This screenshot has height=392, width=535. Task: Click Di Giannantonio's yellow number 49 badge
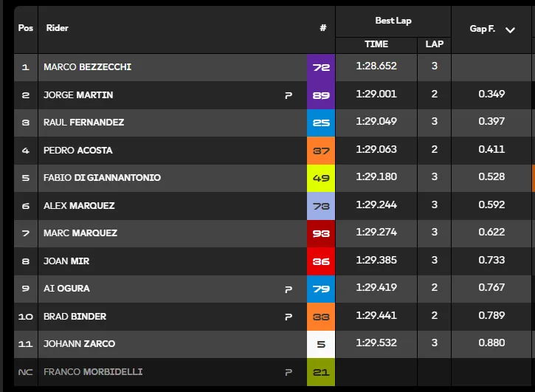pos(321,178)
